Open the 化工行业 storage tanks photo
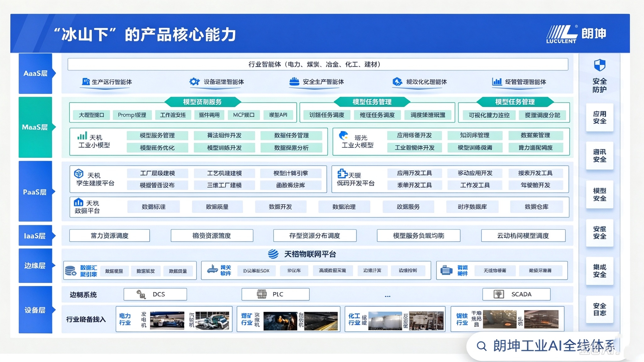The image size is (644, 362). (x=385, y=321)
